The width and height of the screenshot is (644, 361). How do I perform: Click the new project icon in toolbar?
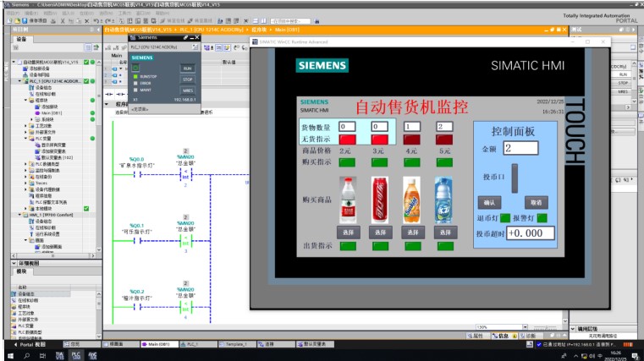pyautogui.click(x=10, y=20)
